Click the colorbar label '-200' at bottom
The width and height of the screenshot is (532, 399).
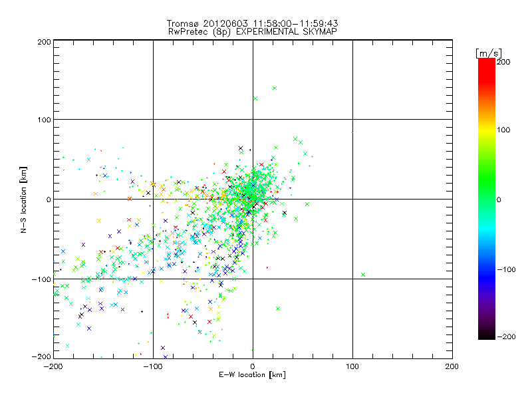click(x=507, y=336)
